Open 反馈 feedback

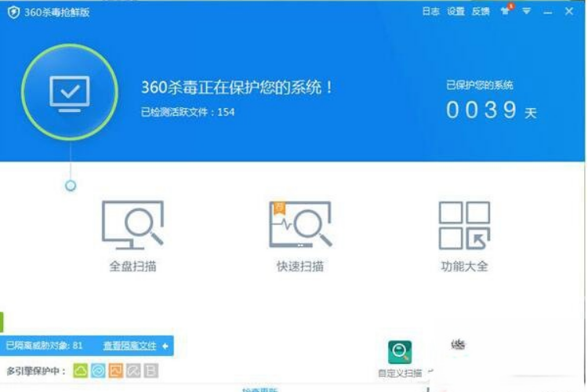pyautogui.click(x=481, y=12)
